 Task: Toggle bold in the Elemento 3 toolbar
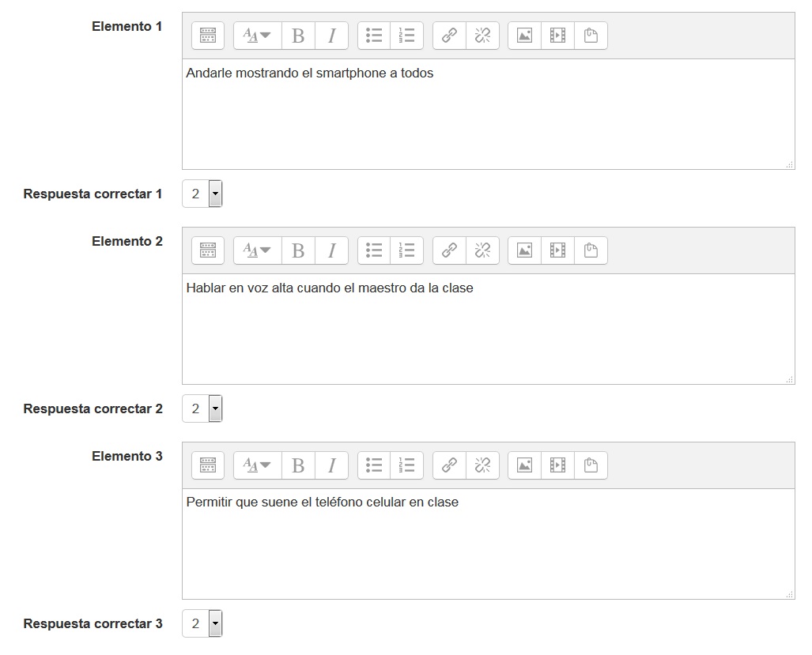click(297, 465)
